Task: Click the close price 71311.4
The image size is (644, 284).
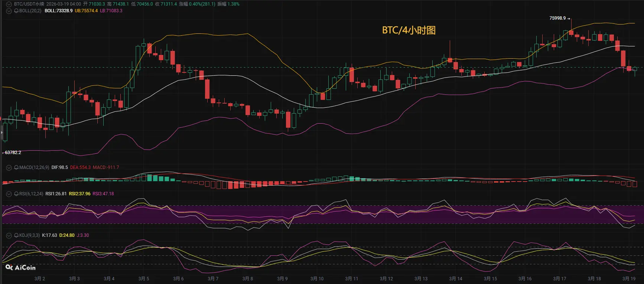Action: [x=169, y=4]
